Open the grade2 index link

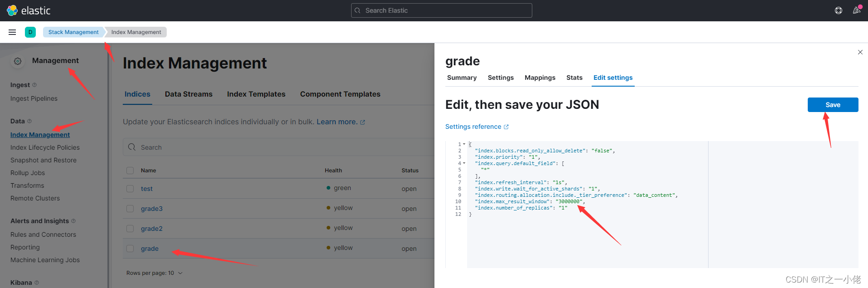click(152, 229)
